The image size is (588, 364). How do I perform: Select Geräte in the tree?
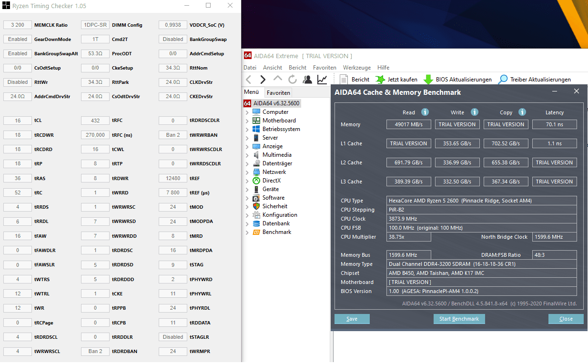tap(271, 189)
